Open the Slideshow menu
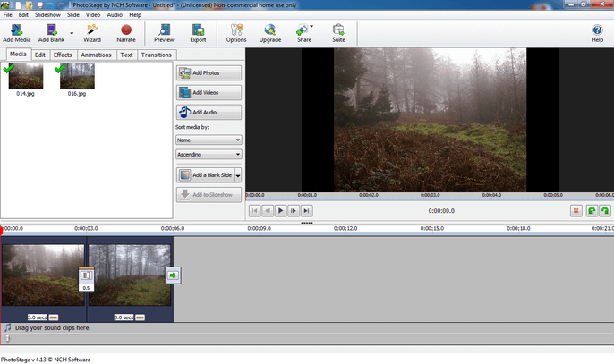The height and width of the screenshot is (364, 614). click(x=47, y=15)
